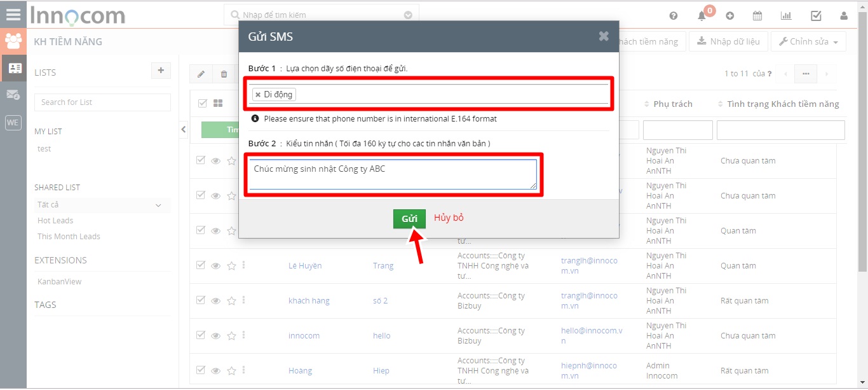Toggle checkbox for Lê Huyền row

[201, 265]
